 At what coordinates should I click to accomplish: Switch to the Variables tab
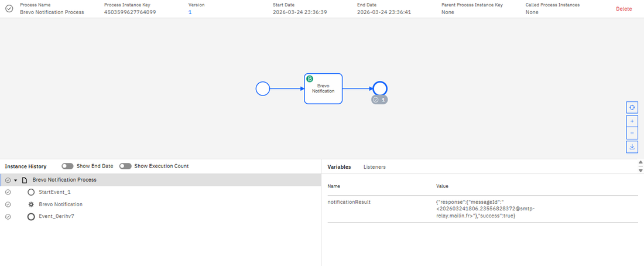tap(339, 167)
